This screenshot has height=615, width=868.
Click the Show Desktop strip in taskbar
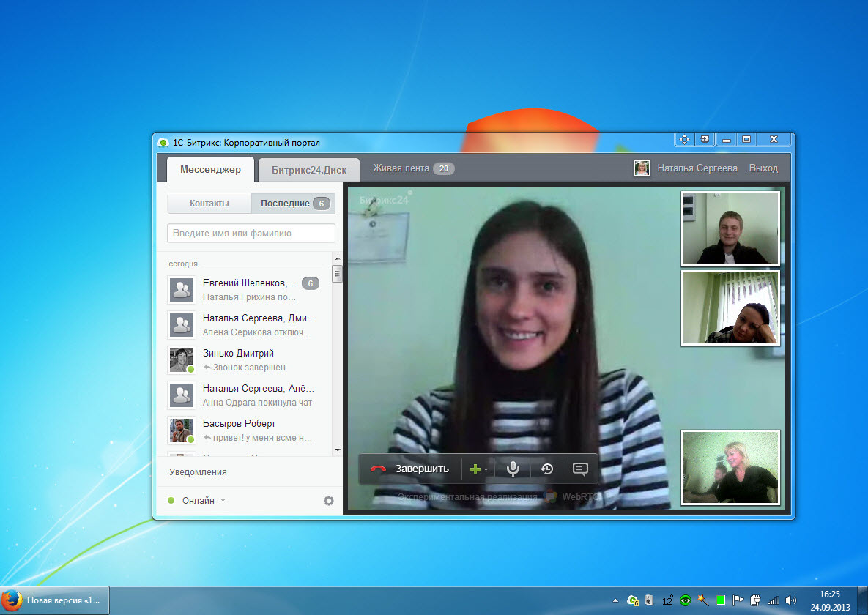coord(863,600)
